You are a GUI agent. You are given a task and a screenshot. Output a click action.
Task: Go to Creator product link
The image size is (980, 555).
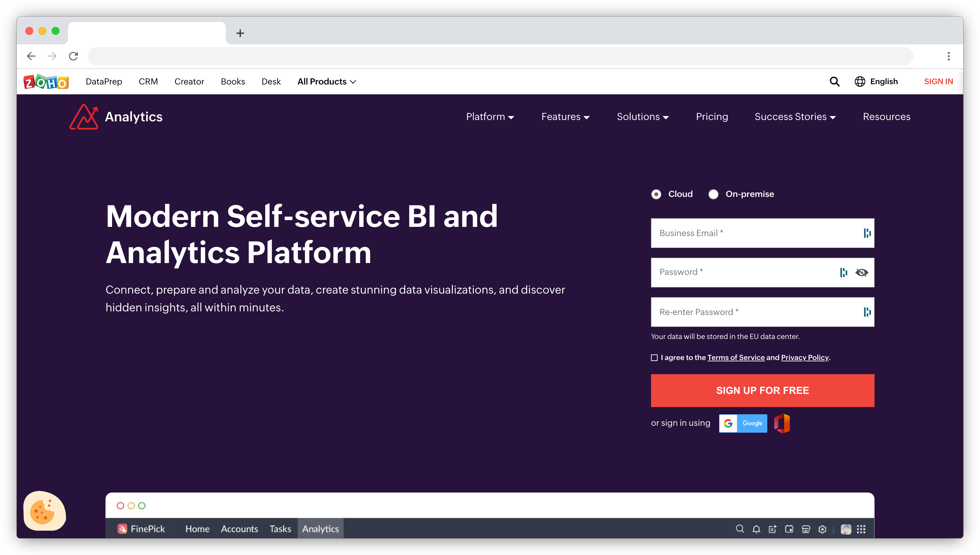[x=189, y=82]
